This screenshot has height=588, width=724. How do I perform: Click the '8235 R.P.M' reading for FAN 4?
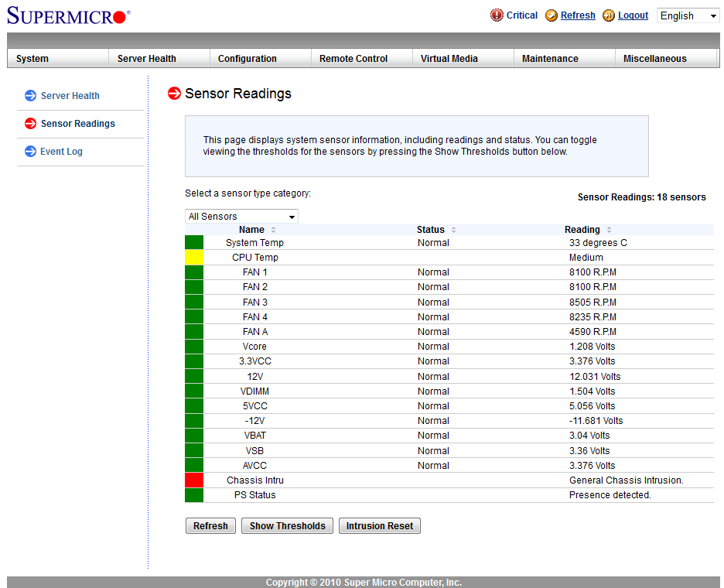[x=593, y=317]
